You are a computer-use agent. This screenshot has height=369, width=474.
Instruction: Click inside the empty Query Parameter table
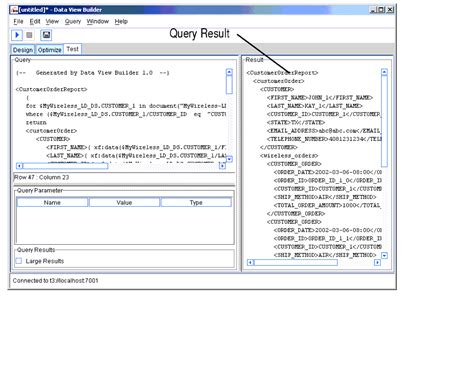[124, 225]
